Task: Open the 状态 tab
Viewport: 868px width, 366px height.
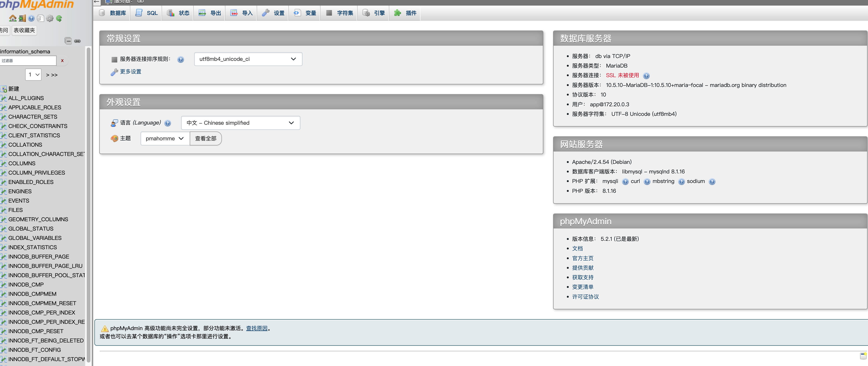Action: coord(178,13)
